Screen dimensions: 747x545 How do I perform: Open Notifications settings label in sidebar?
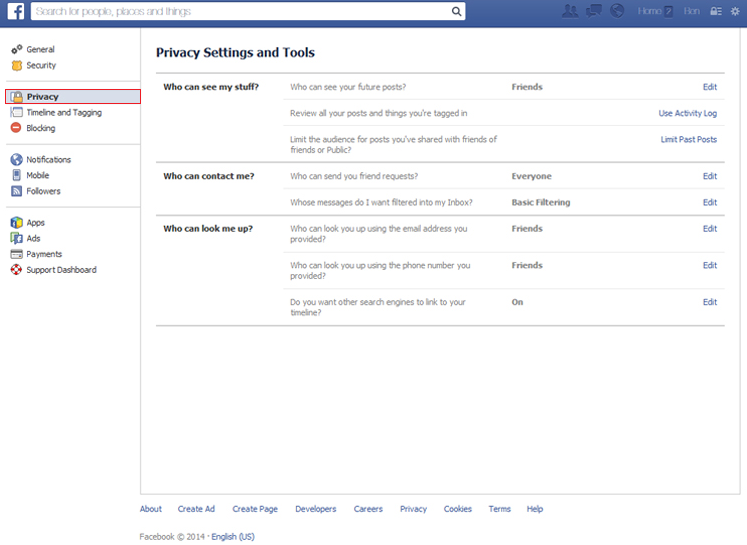pos(49,160)
